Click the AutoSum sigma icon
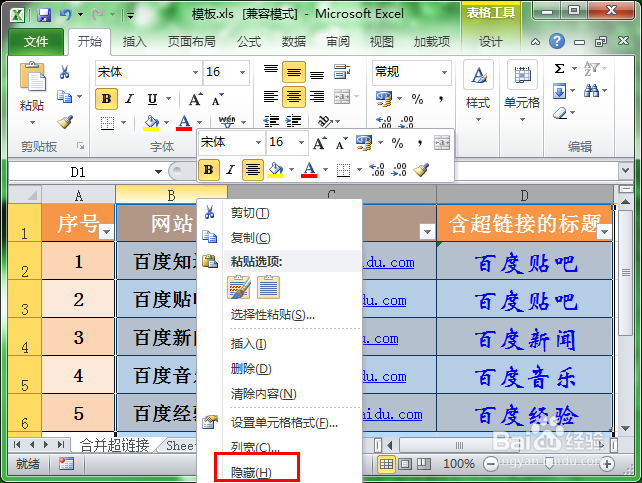The width and height of the screenshot is (642, 483). tap(559, 68)
